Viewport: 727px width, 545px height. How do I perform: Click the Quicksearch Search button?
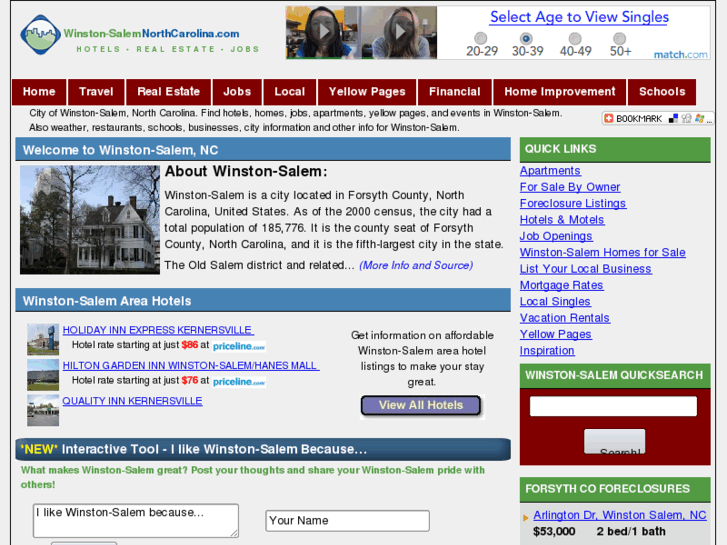614,442
